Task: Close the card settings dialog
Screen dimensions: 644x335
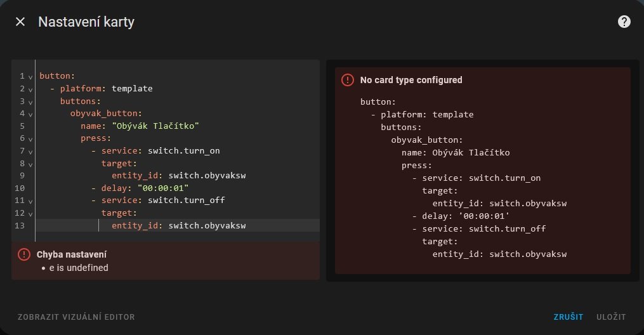Action: click(x=20, y=22)
